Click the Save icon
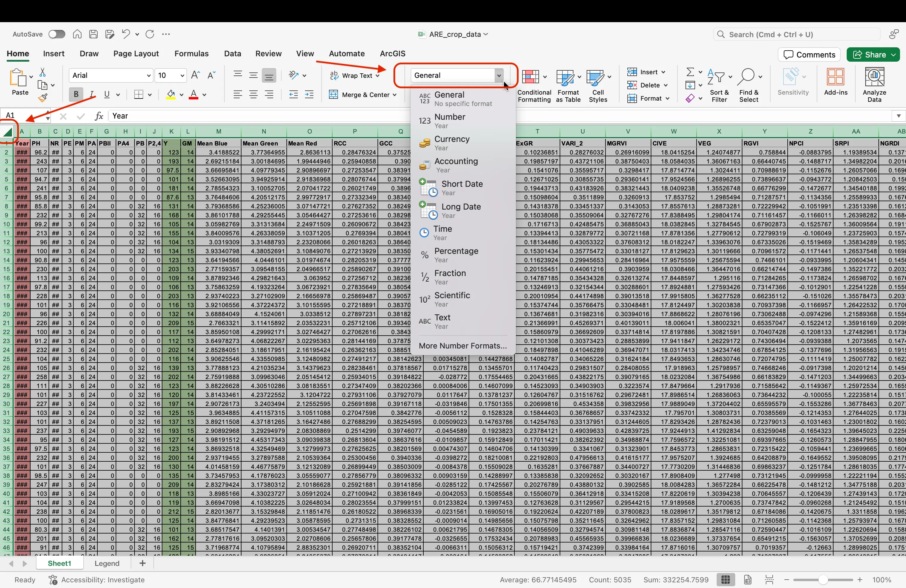Image resolution: width=906 pixels, height=588 pixels. pyautogui.click(x=93, y=34)
